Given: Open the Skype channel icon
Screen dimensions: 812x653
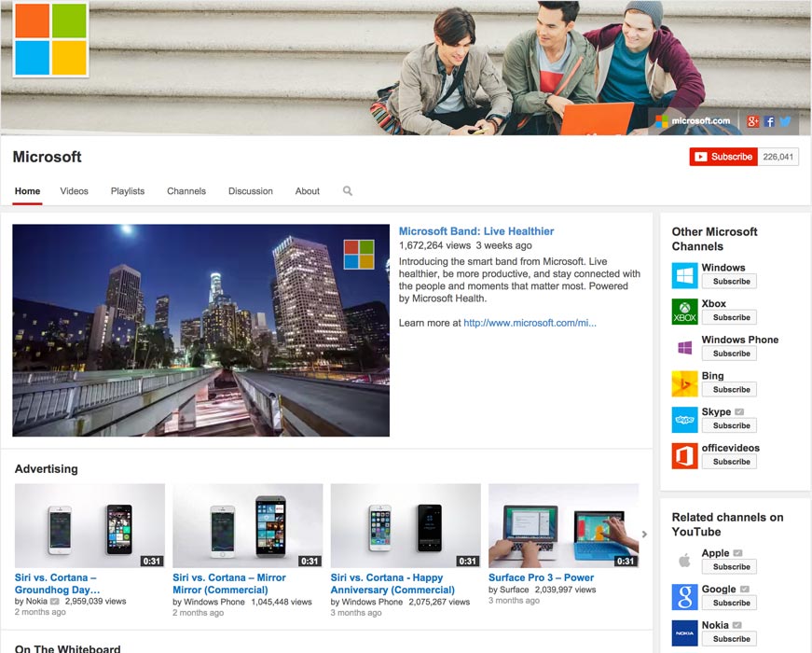Looking at the screenshot, I should point(684,420).
